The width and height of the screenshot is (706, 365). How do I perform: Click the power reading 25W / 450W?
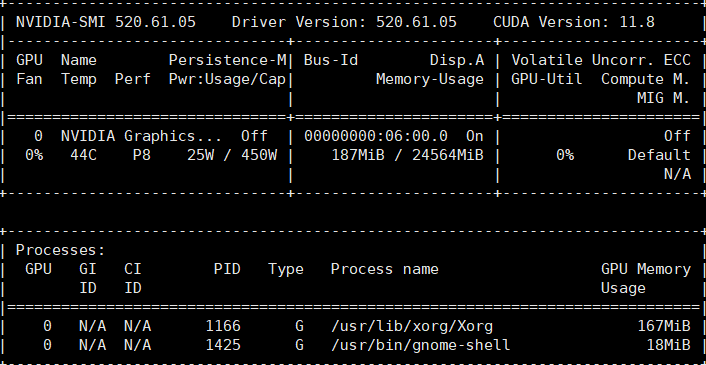(232, 155)
